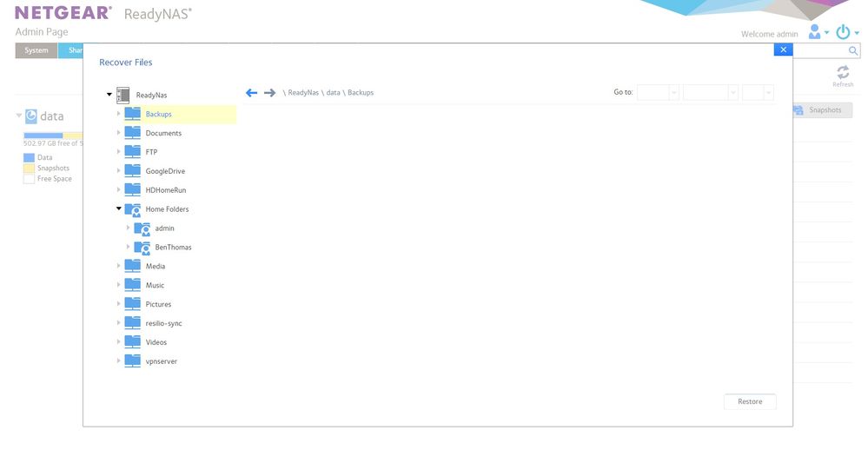Click the back navigation arrow

click(x=251, y=92)
